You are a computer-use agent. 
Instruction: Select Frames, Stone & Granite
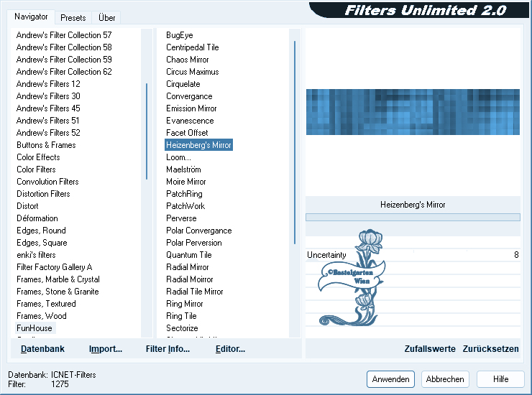58,292
